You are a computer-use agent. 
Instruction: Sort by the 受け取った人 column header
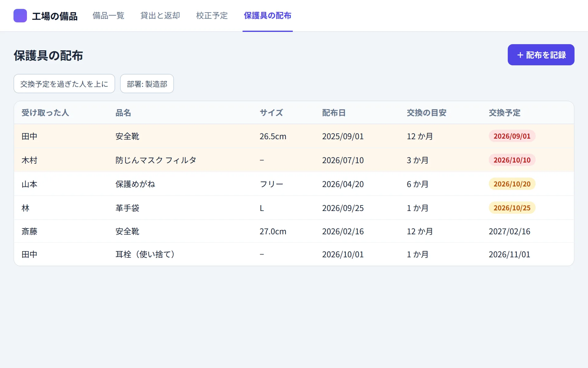[45, 113]
